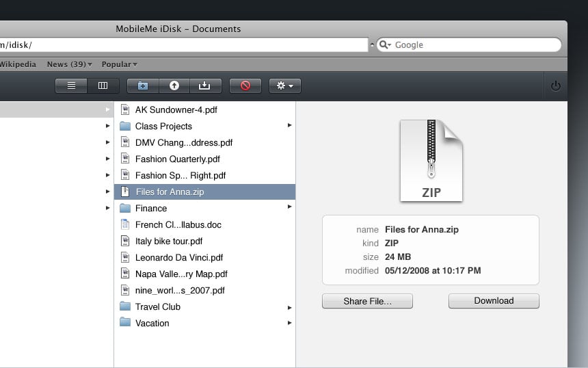Click the Download button
588x368 pixels.
pos(494,301)
